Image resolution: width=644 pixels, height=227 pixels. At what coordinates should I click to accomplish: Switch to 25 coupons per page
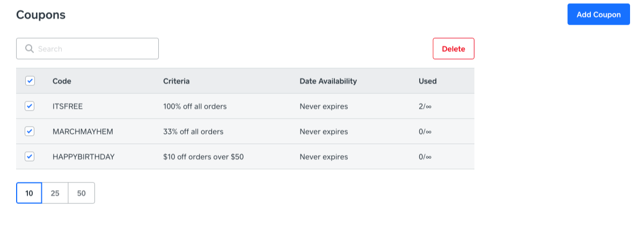[55, 193]
